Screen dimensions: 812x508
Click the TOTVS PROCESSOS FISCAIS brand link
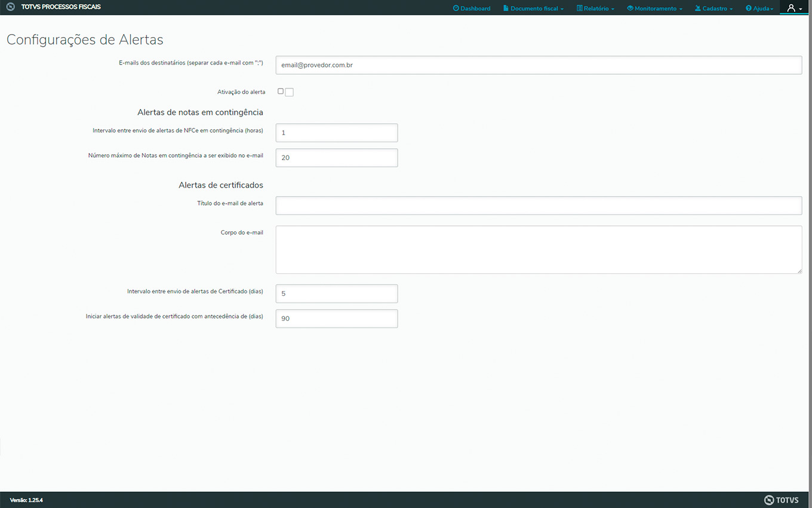[x=61, y=7]
